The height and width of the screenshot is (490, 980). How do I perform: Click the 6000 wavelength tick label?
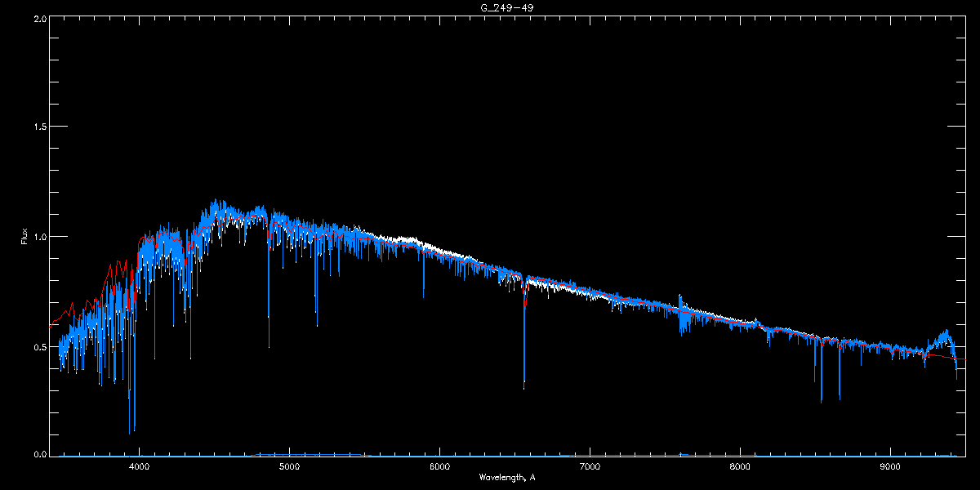click(439, 465)
